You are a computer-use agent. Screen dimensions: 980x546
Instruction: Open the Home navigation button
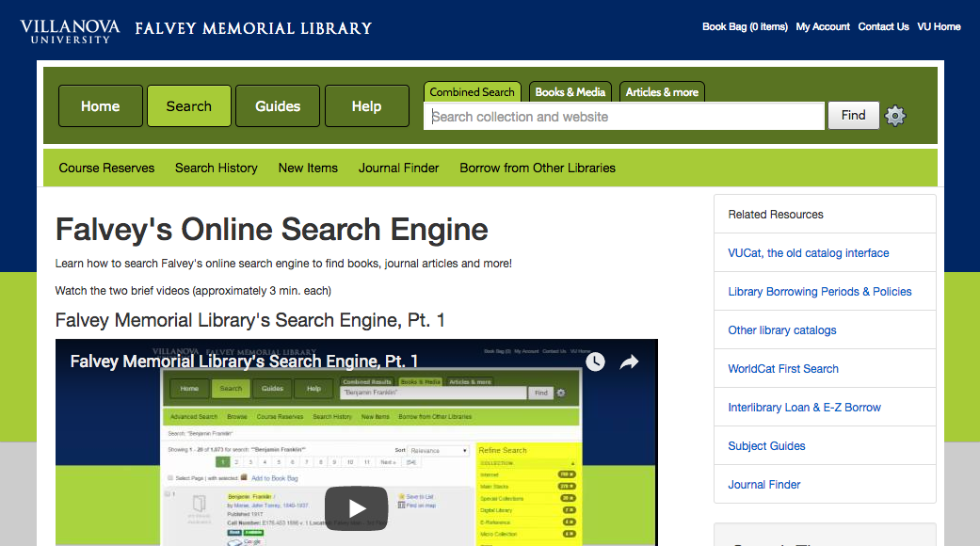coord(101,106)
